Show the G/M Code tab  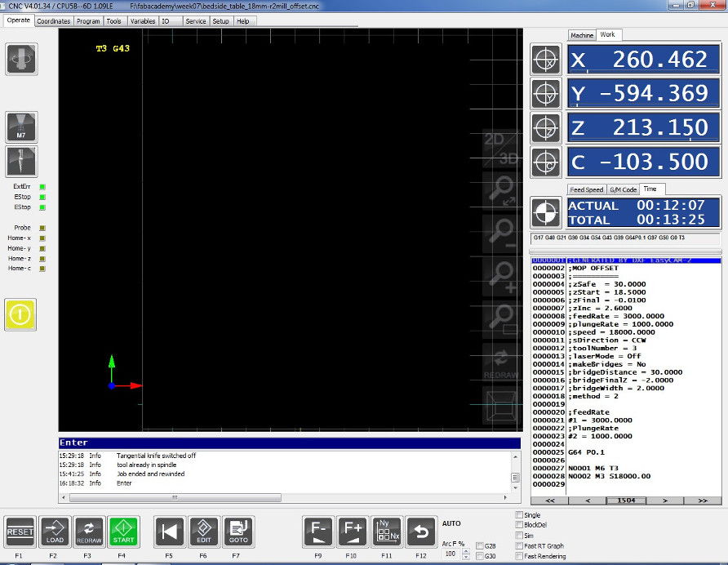[623, 189]
